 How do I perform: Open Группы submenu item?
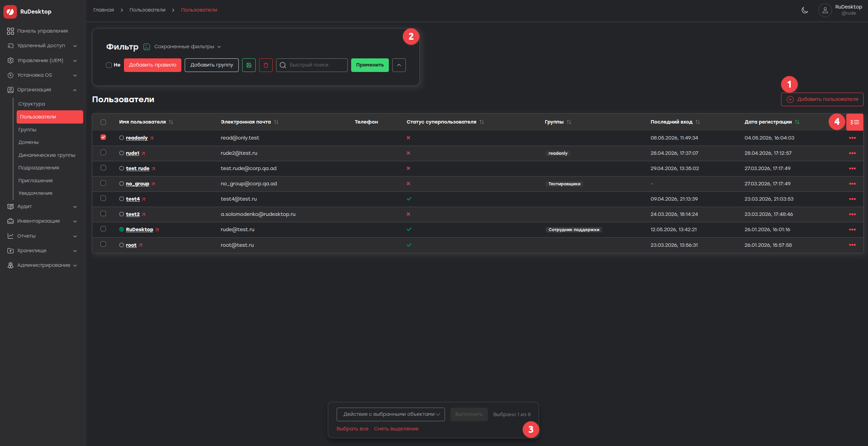[27, 130]
